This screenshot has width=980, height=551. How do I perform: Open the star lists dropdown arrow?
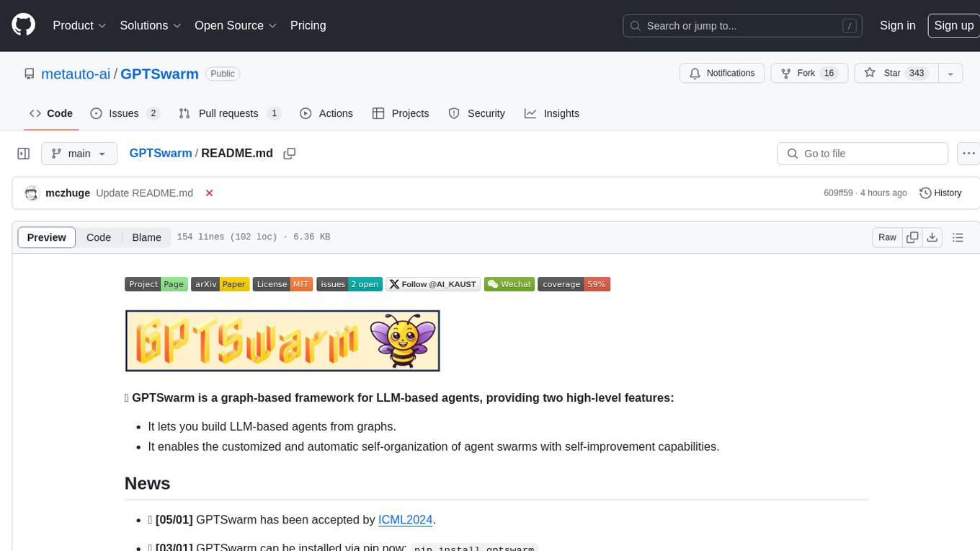(x=950, y=74)
